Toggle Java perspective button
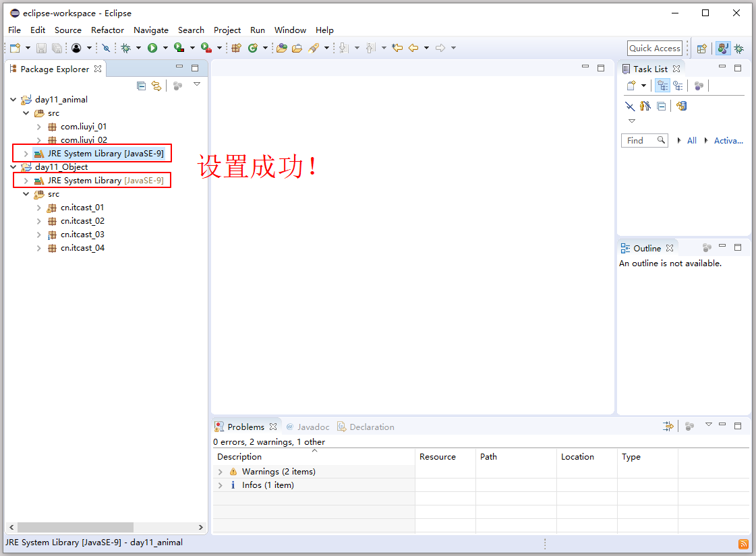Viewport: 756px width, 556px height. [723, 48]
